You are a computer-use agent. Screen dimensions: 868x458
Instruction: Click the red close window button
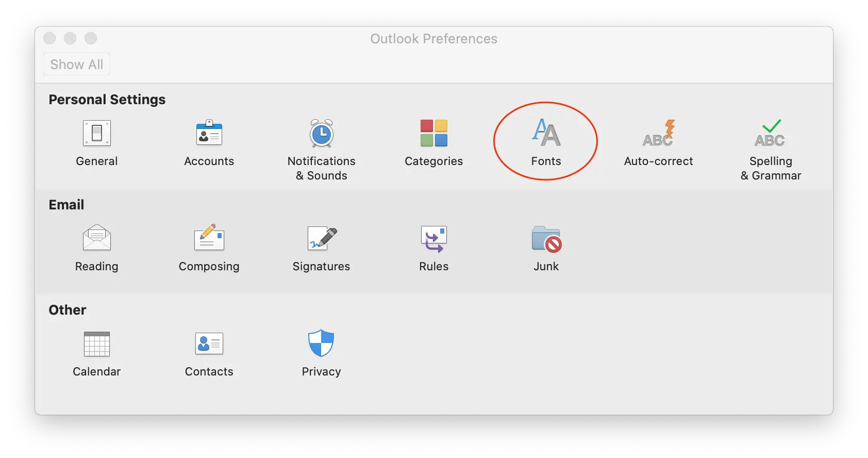[x=49, y=39]
